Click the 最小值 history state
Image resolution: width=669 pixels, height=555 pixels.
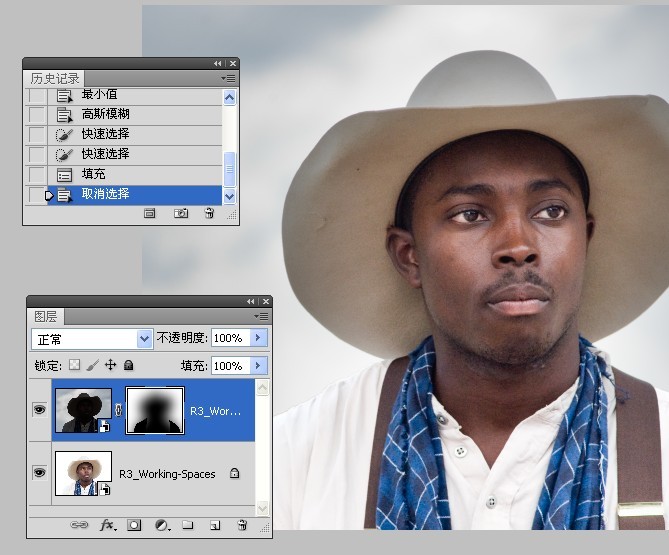pos(134,96)
